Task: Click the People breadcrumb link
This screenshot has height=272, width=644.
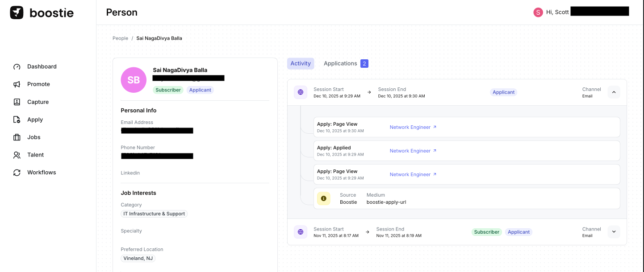Action: [120, 38]
